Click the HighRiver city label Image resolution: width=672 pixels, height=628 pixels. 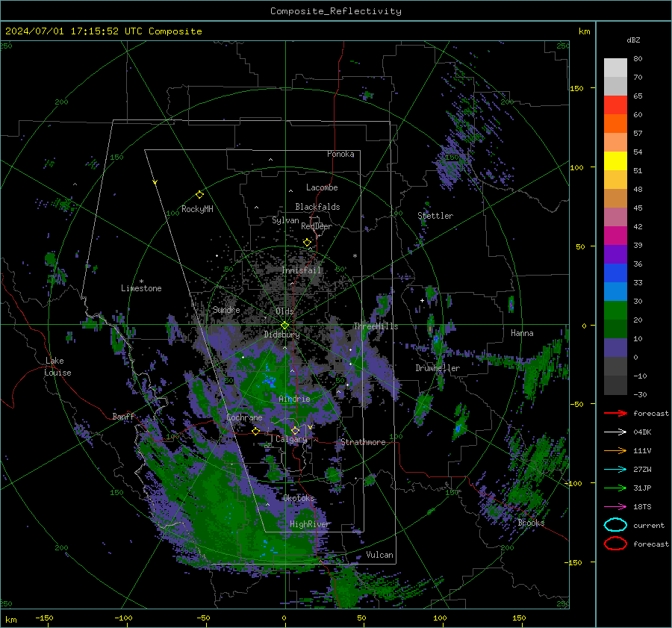coord(310,524)
